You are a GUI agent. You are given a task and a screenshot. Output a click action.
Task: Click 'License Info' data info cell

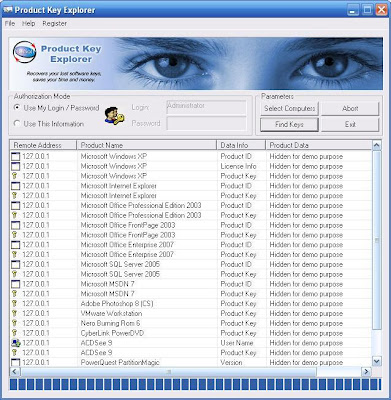[238, 166]
